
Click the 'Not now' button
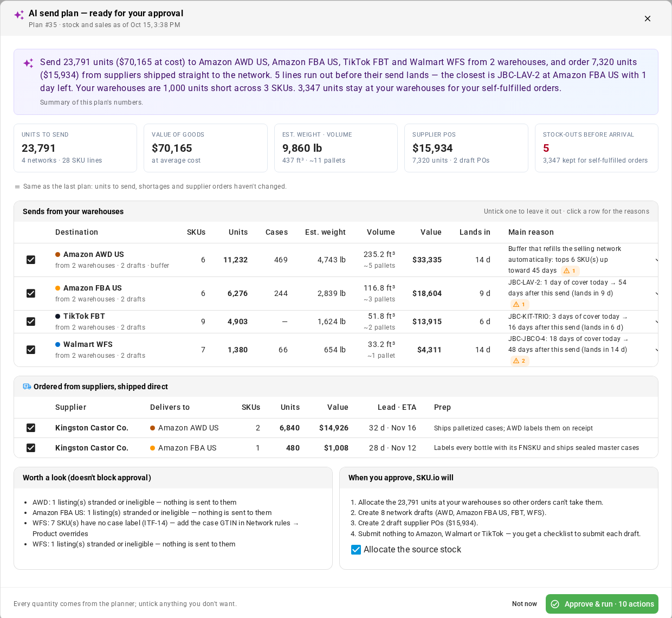525,604
